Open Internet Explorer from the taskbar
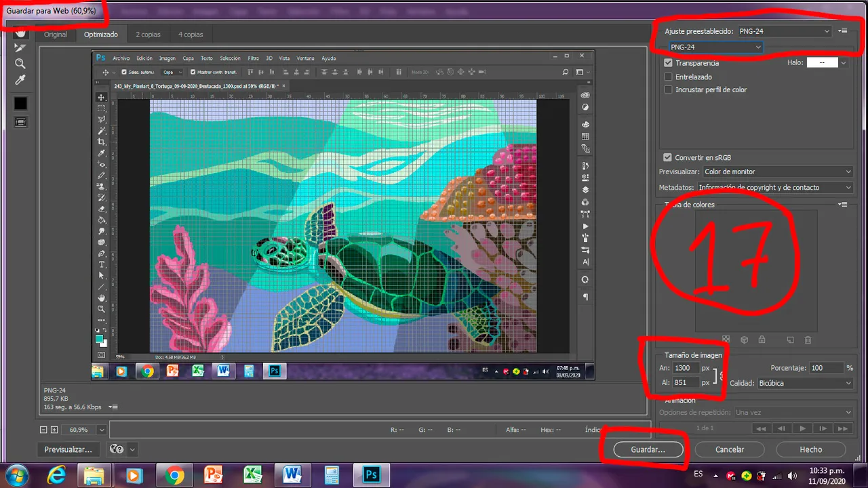 click(x=57, y=475)
